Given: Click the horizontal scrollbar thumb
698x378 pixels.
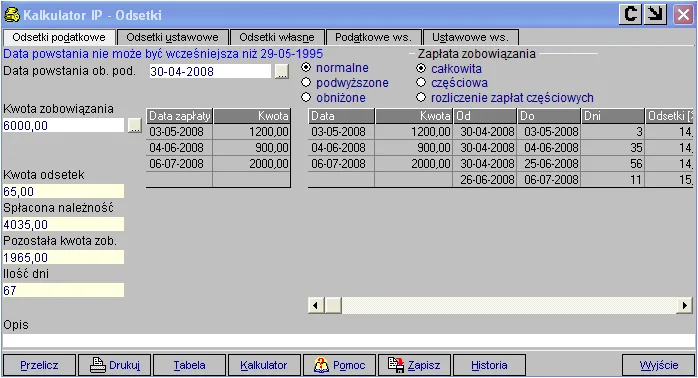Looking at the screenshot, I should tap(333, 305).
